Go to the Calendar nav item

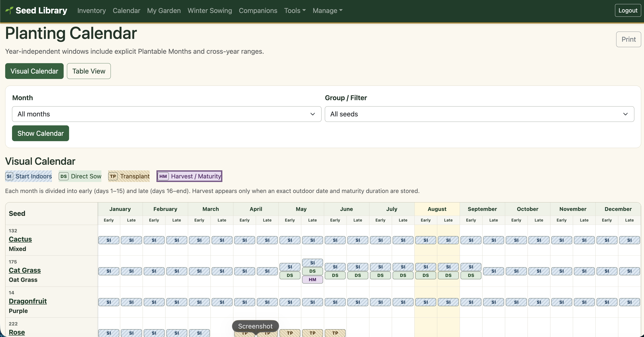(x=127, y=11)
